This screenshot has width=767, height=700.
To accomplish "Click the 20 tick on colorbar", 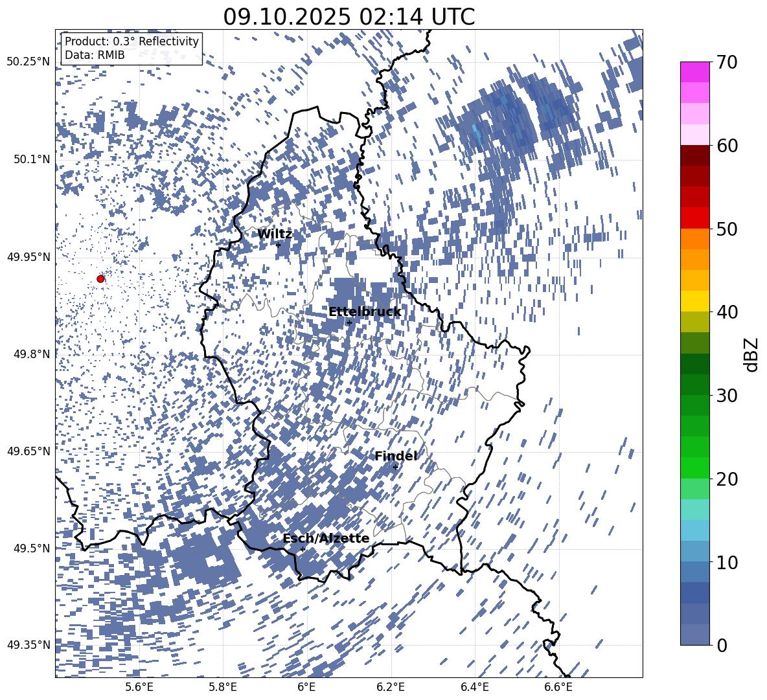I will tap(727, 479).
